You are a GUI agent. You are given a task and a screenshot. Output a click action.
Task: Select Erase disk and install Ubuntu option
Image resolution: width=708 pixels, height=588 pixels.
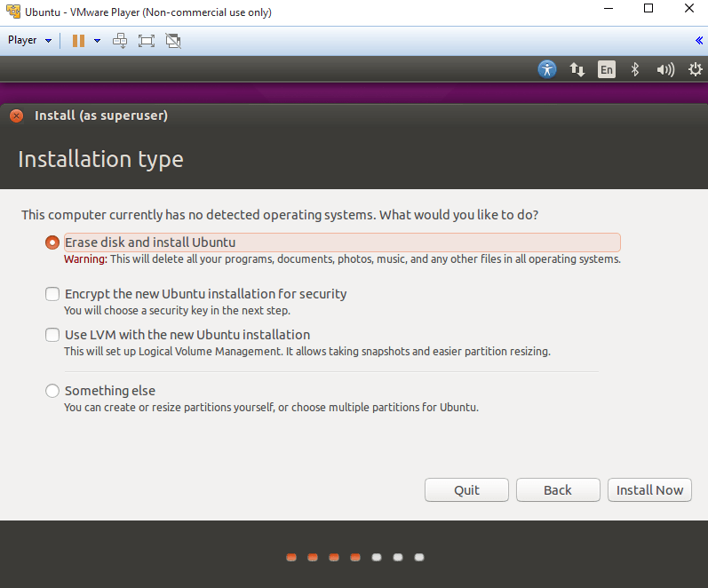pyautogui.click(x=52, y=242)
